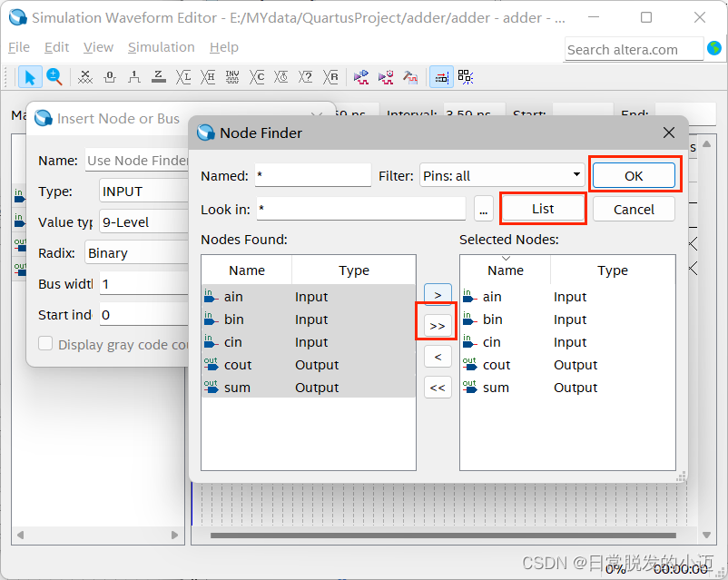The height and width of the screenshot is (580, 728).
Task: Click Cancel in Node Finder
Action: pos(634,210)
